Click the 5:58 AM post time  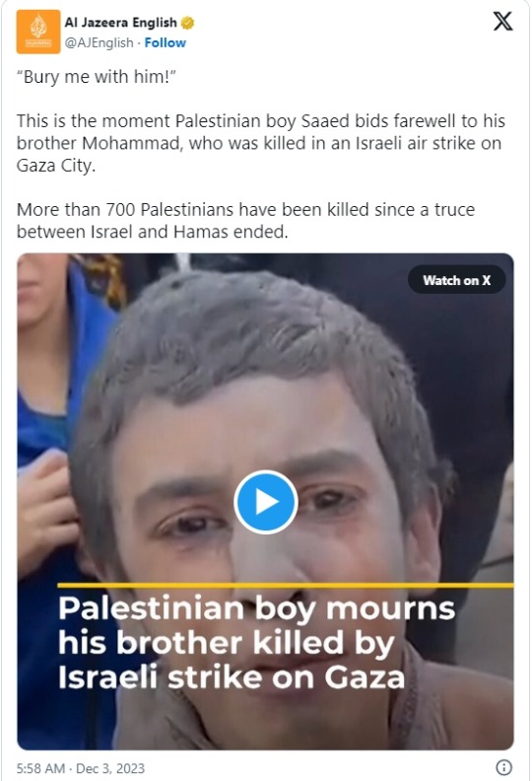40,768
